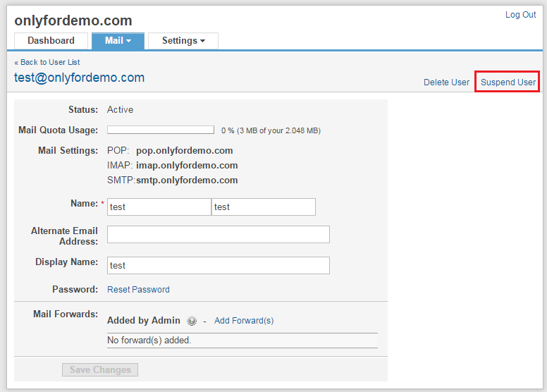This screenshot has height=392, width=547.
Task: Select the Alternate Email Address field
Action: tap(219, 235)
